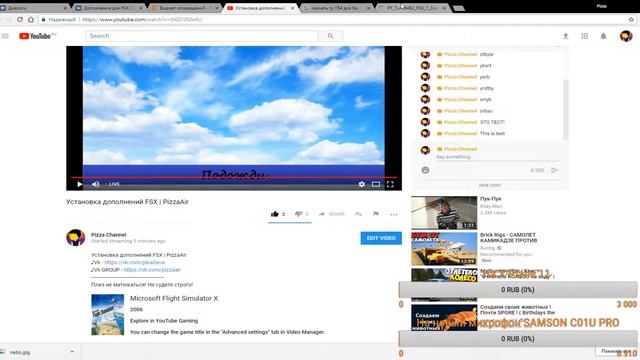Open Brick Rigs САМОЛЕТ КАМИКАДЗЕ title
640x360 pixels.
pos(508,238)
